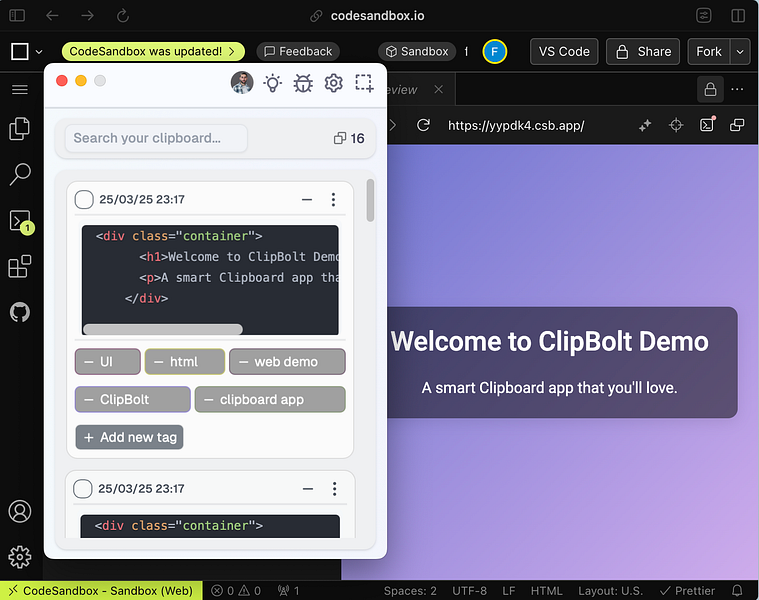
Task: Click the CodeSandbox - Sandbox (Web) status item
Action: [x=101, y=590]
